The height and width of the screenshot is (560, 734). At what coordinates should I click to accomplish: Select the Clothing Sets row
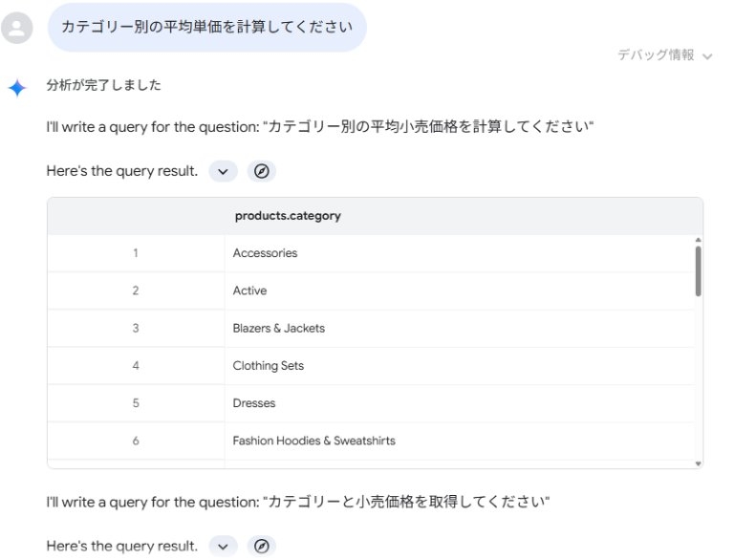(268, 366)
